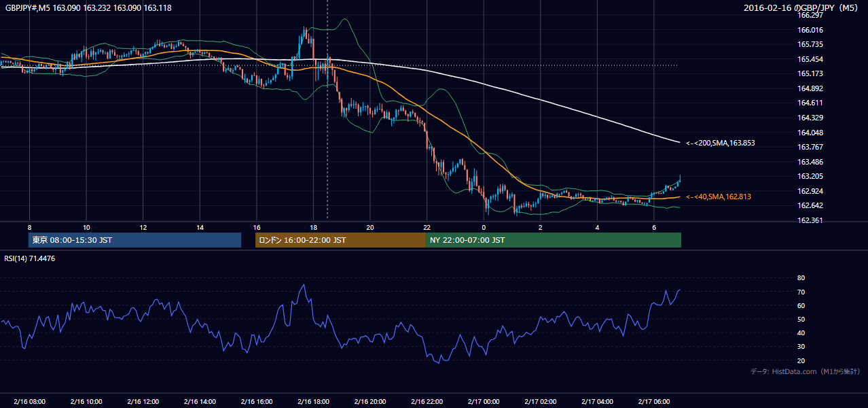Click hour label 14 under the price chart
This screenshot has width=868, height=408.
[200, 227]
